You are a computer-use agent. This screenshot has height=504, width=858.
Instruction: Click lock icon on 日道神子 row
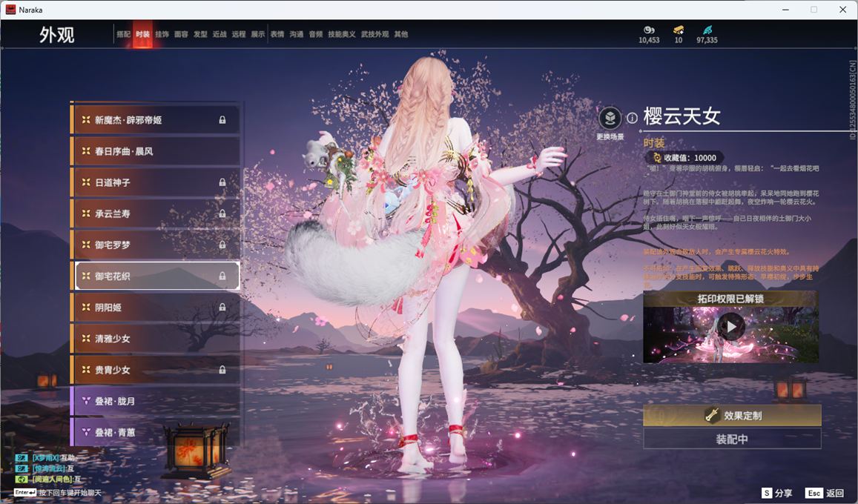click(222, 182)
